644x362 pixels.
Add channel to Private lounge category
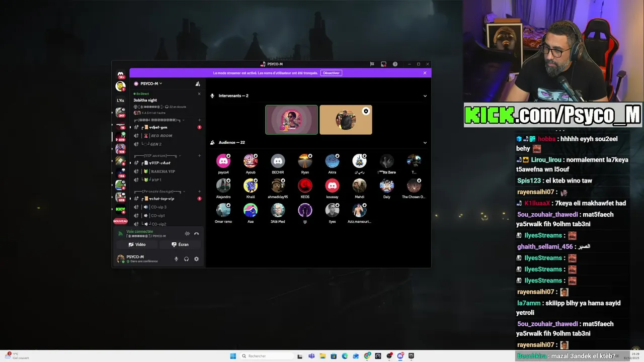[x=199, y=191]
